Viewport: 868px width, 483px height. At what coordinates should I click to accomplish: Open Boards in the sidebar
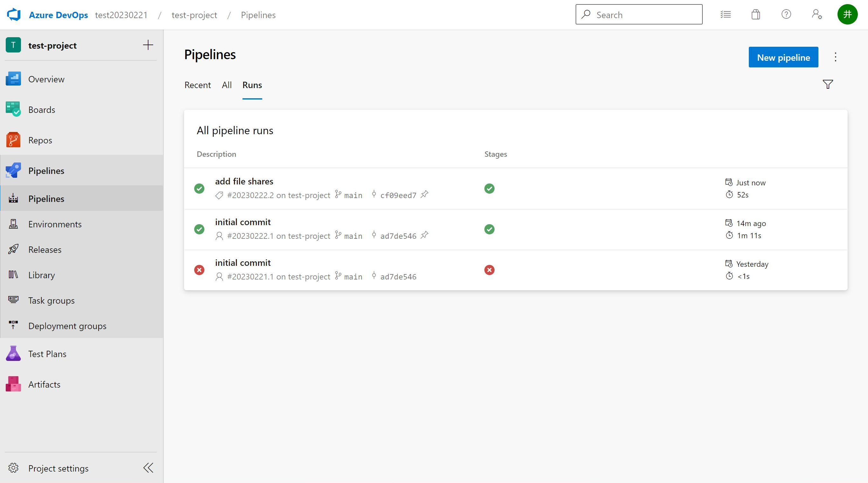click(41, 110)
